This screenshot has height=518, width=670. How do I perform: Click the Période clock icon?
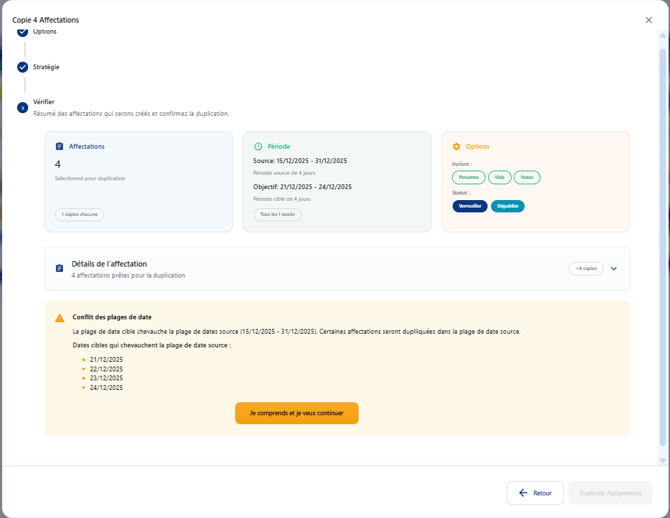point(258,147)
